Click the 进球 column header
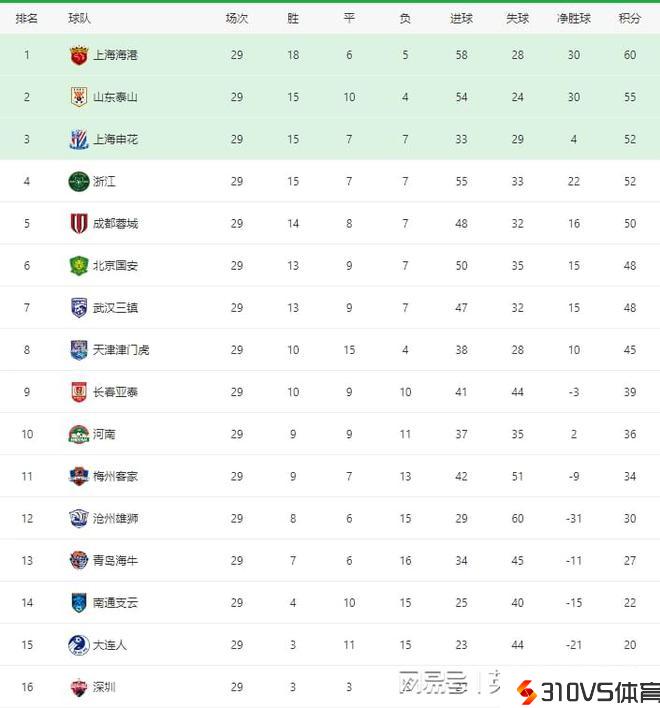 461,19
